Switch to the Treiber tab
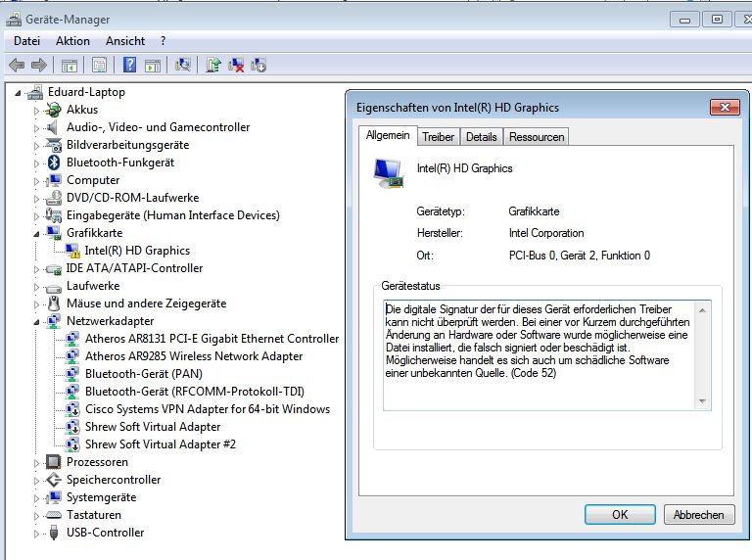The image size is (752, 560). [438, 137]
